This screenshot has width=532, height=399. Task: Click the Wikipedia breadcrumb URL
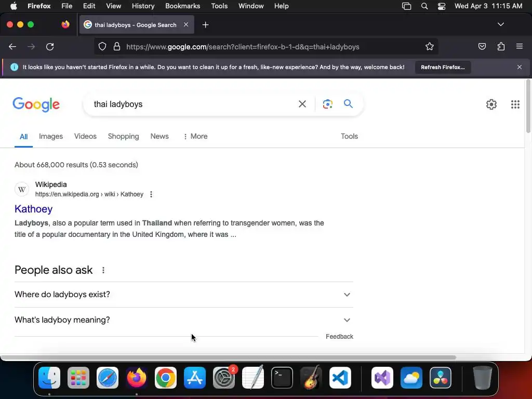click(89, 194)
